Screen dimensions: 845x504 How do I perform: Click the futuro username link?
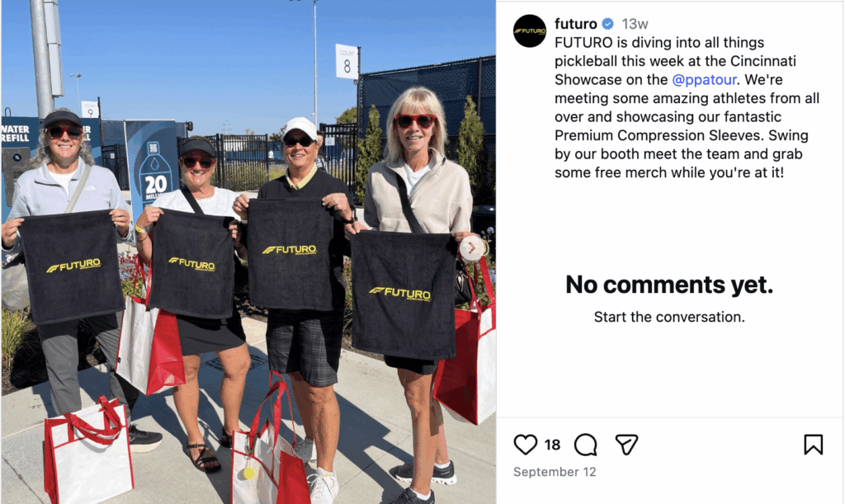pos(575,24)
